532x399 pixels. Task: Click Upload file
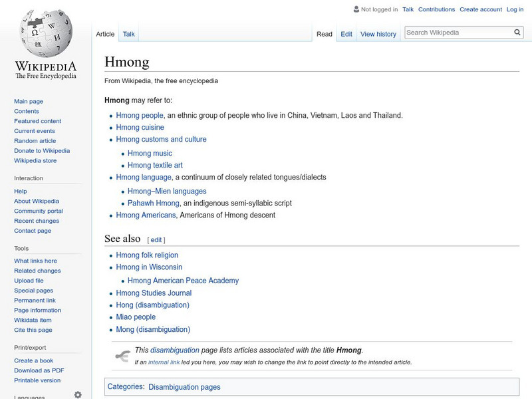pos(29,280)
